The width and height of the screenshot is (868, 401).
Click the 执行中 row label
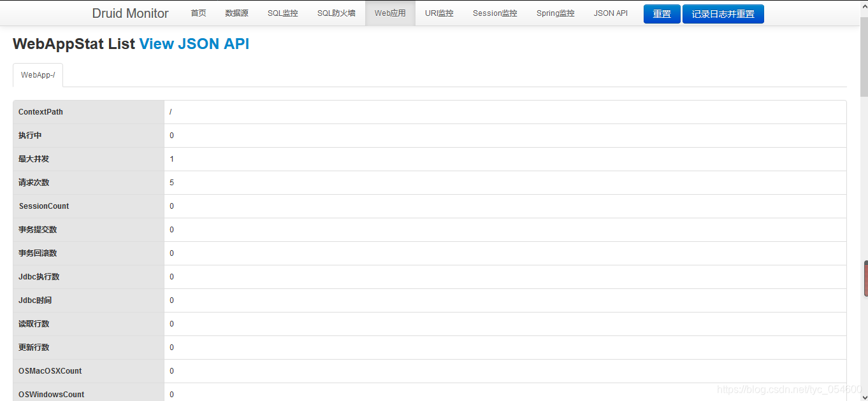tap(30, 136)
